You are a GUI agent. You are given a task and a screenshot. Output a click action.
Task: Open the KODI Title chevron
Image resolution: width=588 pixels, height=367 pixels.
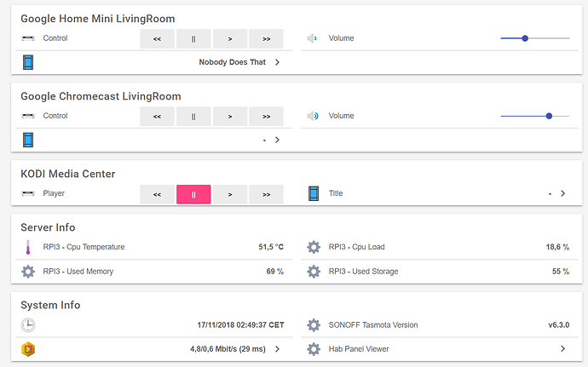(x=563, y=193)
